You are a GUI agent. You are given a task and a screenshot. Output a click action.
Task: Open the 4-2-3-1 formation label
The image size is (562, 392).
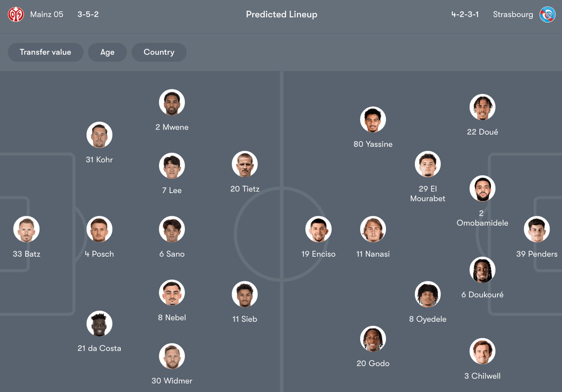coord(465,14)
